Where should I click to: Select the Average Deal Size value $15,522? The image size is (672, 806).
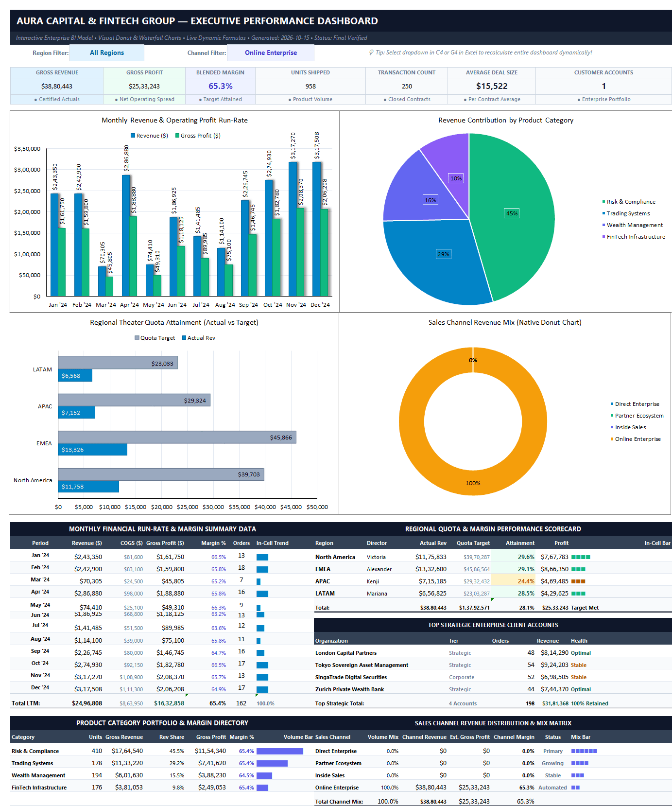point(492,86)
